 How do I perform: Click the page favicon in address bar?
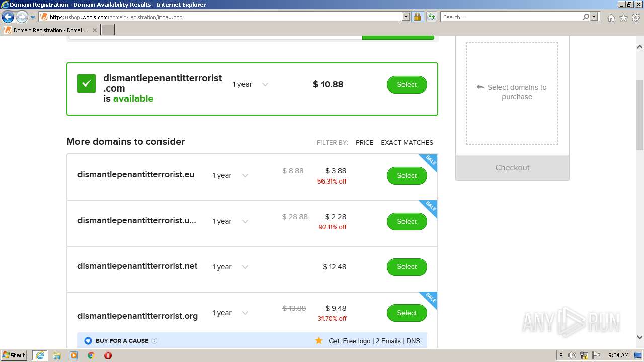44,17
